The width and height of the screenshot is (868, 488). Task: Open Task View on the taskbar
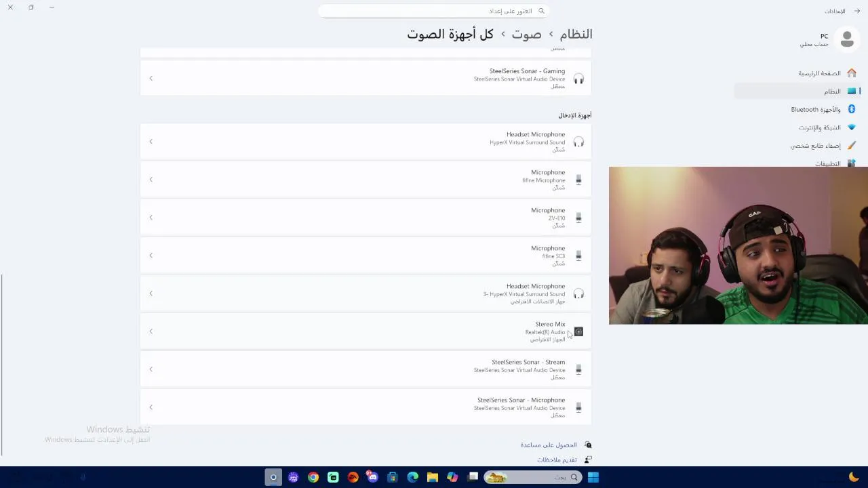coord(473,477)
